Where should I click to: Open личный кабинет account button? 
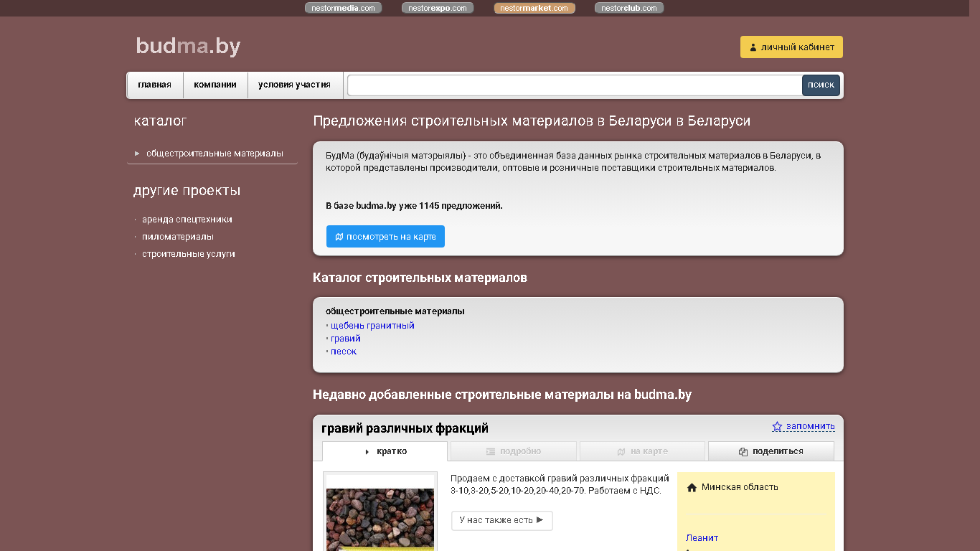coord(791,47)
